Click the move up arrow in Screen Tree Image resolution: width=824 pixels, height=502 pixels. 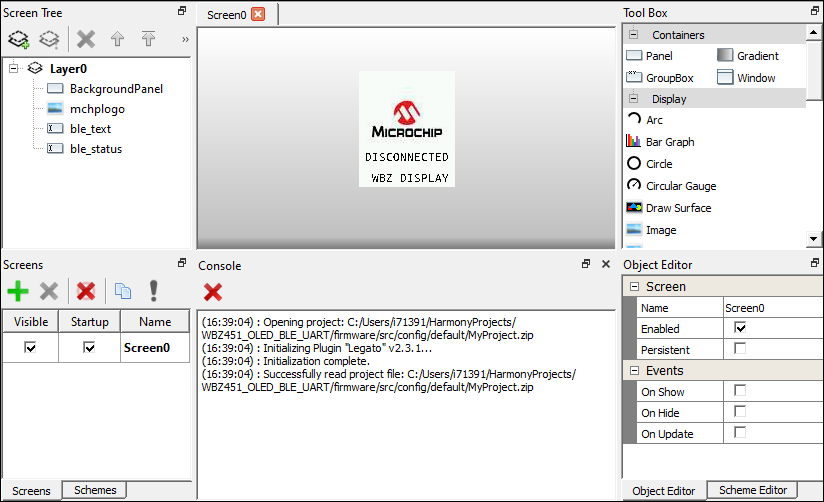click(x=117, y=39)
